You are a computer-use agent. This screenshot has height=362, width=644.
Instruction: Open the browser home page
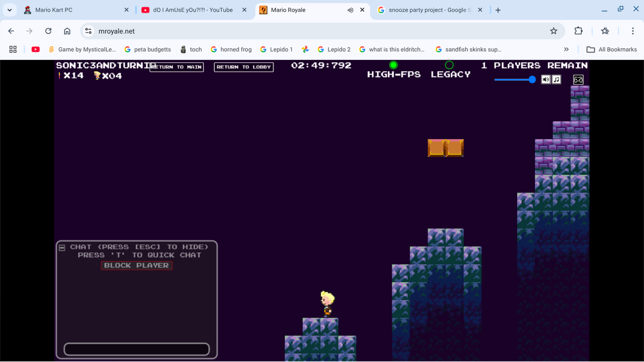click(67, 31)
